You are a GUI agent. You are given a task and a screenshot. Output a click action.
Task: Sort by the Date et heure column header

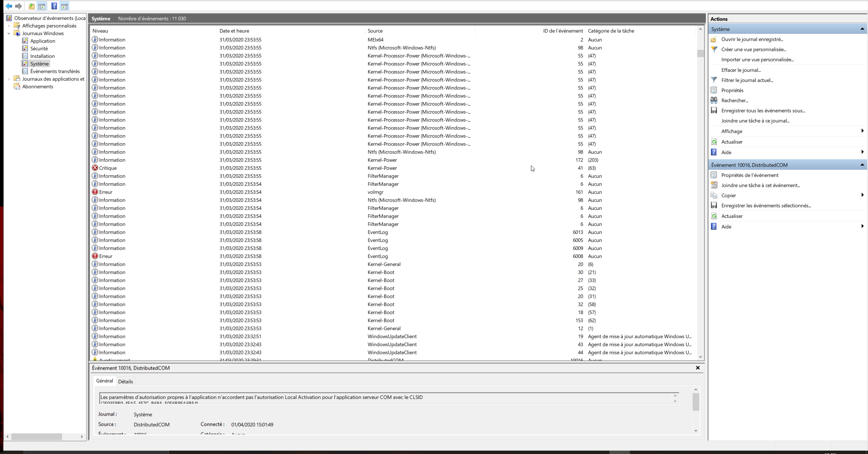coord(234,31)
